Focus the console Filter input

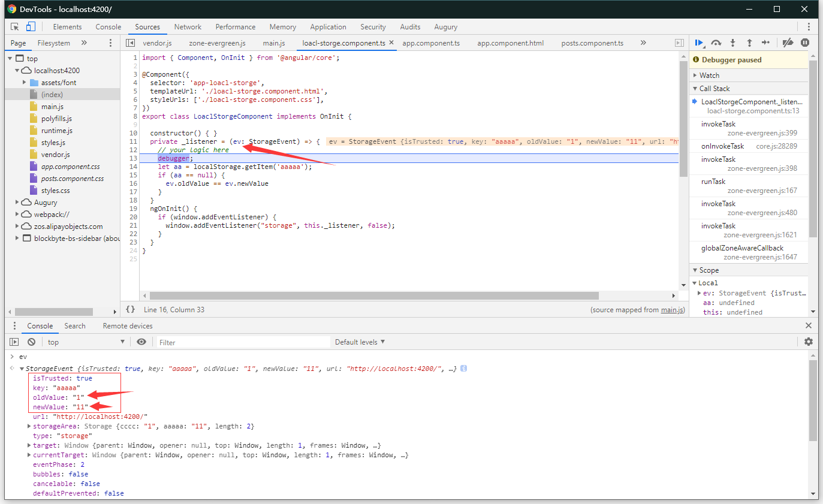pos(243,342)
